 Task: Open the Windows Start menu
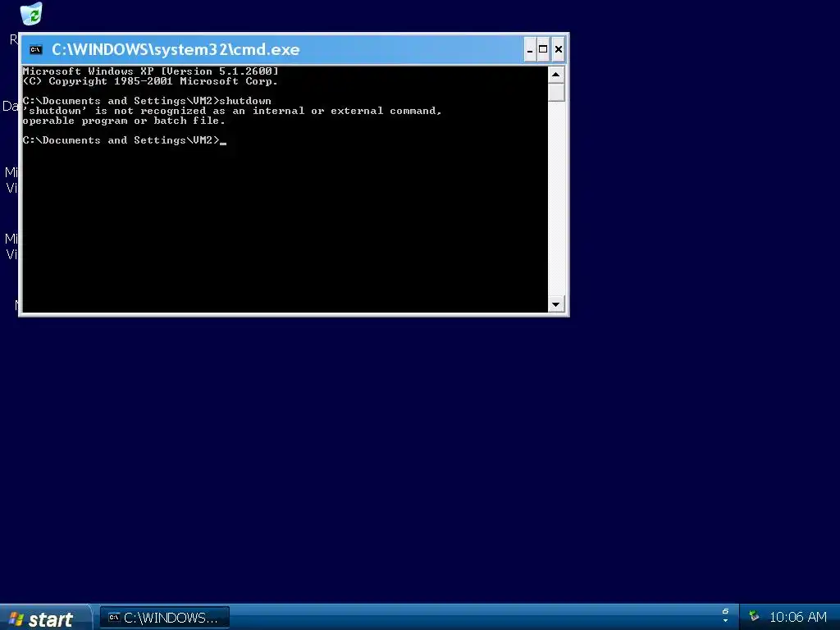(x=46, y=618)
